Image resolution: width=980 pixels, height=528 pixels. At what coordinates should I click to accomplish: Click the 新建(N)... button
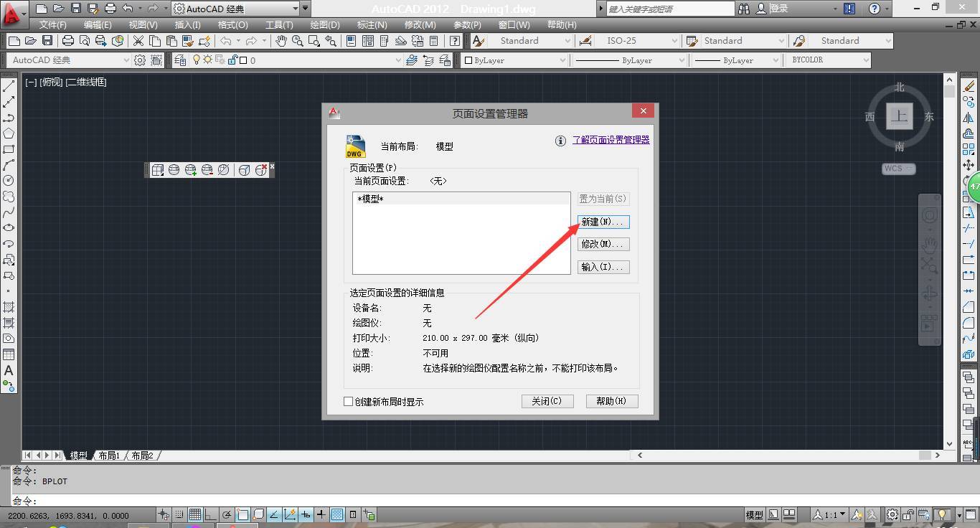603,222
